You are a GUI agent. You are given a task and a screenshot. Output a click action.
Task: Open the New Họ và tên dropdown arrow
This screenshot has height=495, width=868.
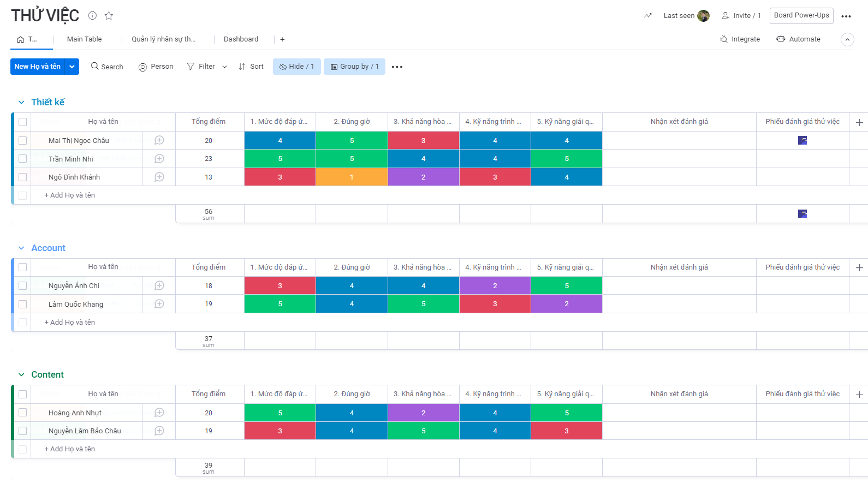[x=72, y=67]
